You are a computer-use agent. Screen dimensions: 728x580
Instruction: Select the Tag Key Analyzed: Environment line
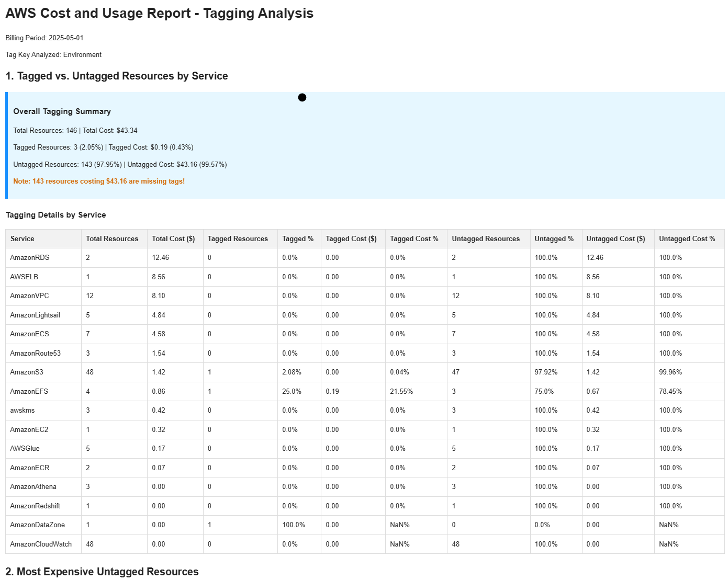coord(53,54)
